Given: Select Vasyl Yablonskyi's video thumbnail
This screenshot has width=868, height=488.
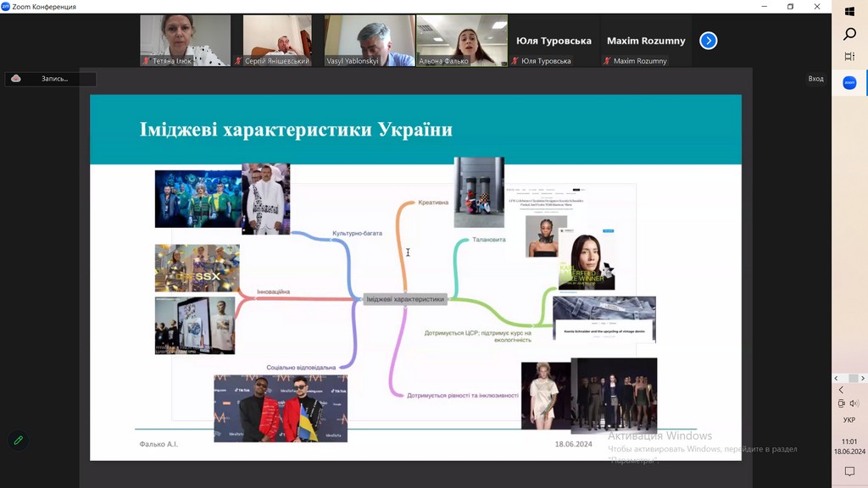Looking at the screenshot, I should tap(370, 40).
